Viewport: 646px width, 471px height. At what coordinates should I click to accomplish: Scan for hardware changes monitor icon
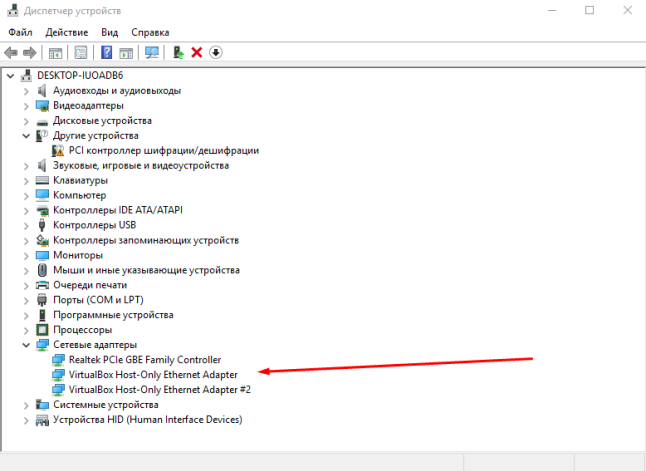152,52
